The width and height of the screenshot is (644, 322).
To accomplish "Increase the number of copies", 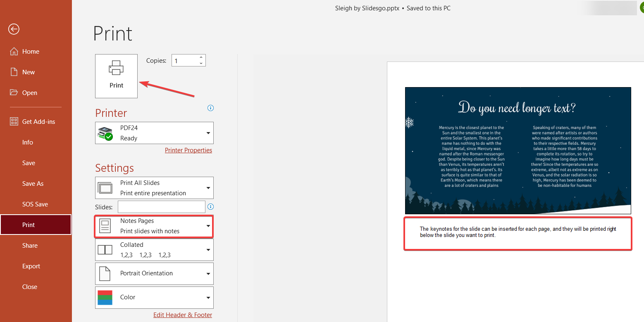I will (x=201, y=58).
